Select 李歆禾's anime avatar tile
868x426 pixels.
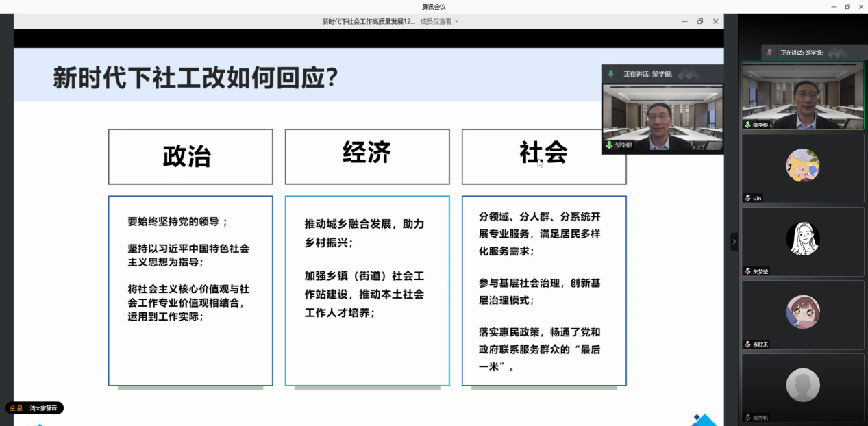[802, 312]
